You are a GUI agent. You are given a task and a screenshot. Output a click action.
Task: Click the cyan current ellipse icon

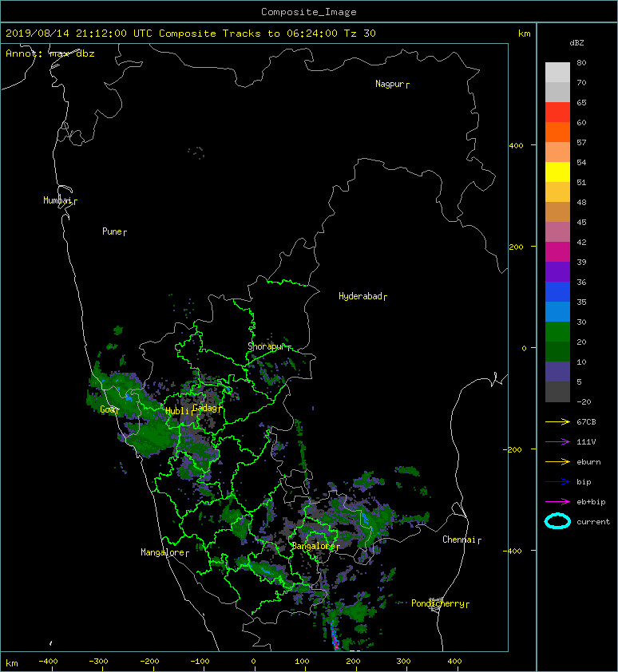click(557, 521)
